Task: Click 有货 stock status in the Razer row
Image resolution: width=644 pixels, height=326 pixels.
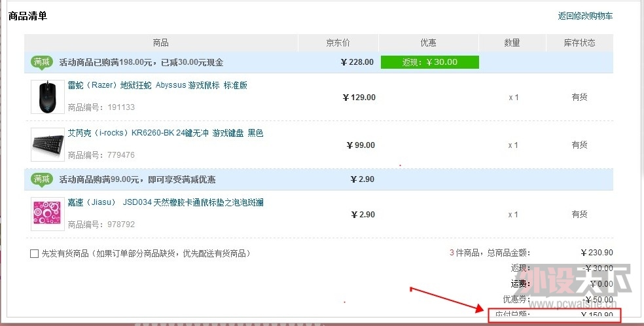Action: click(x=579, y=98)
